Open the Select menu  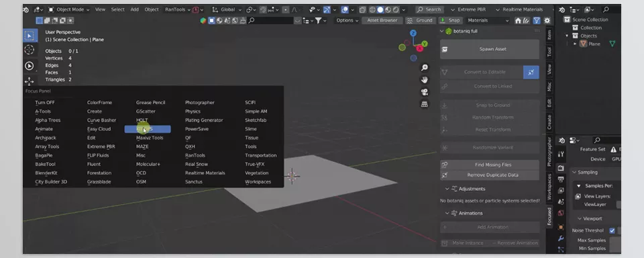118,9
